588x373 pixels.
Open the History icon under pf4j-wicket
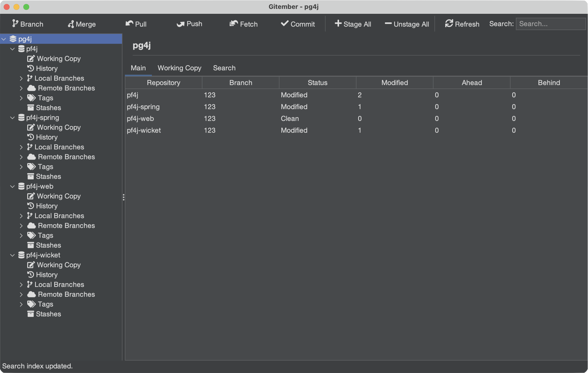[30, 274]
